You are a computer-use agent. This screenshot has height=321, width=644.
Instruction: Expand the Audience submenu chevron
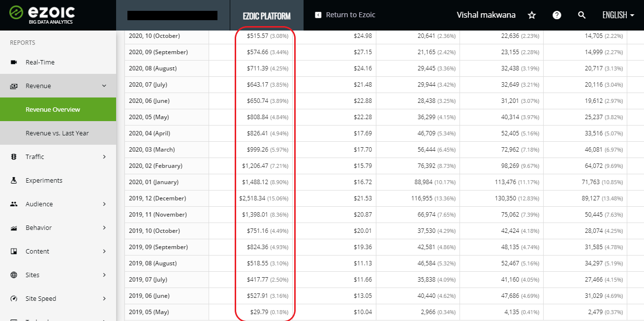click(x=104, y=204)
